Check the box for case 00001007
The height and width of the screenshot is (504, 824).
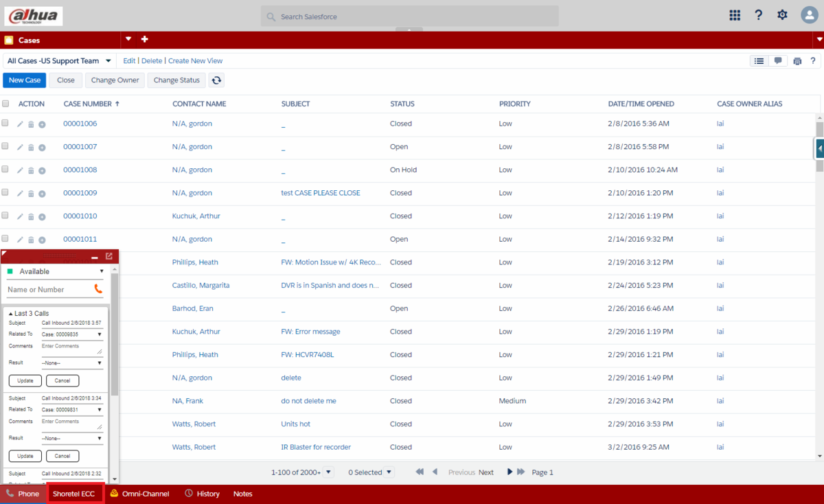5,146
